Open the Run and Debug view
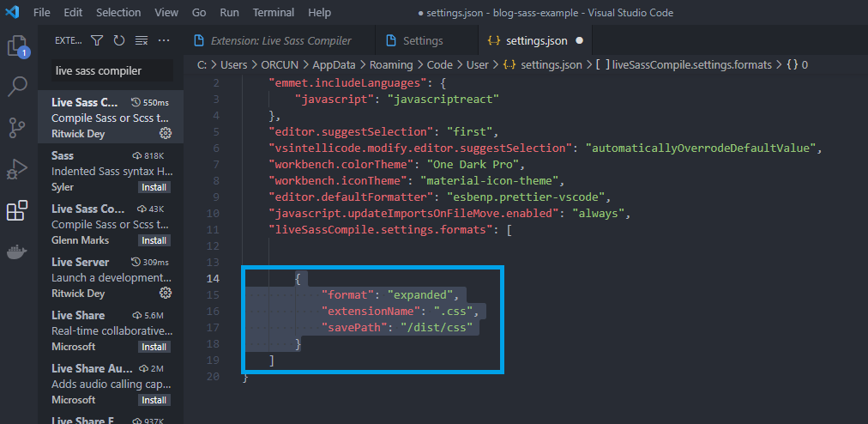 18,169
